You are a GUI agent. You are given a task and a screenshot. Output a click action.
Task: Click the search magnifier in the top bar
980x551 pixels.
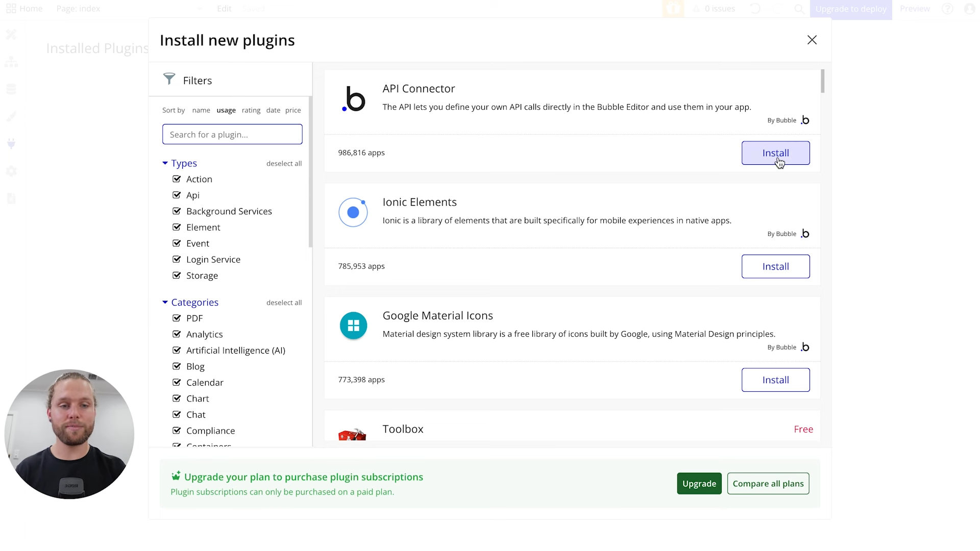[799, 9]
